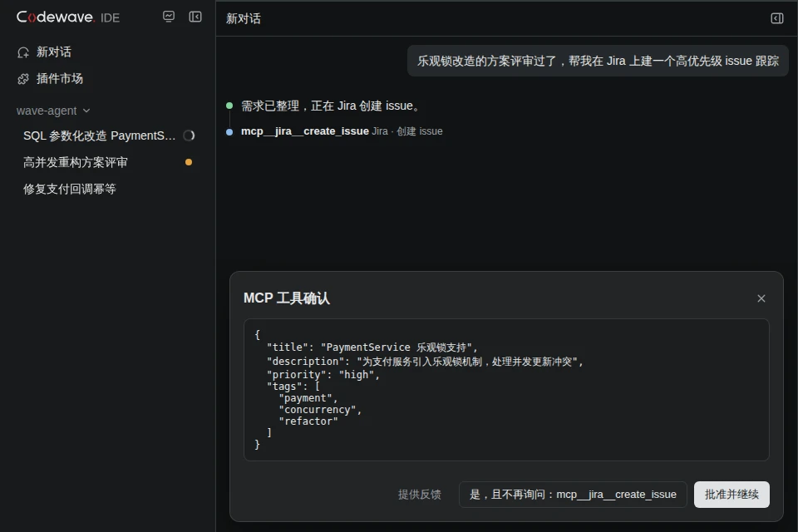The image size is (798, 532).
Task: Choose 是，且不再询问 mcp__jira__create_issue
Action: click(x=573, y=495)
